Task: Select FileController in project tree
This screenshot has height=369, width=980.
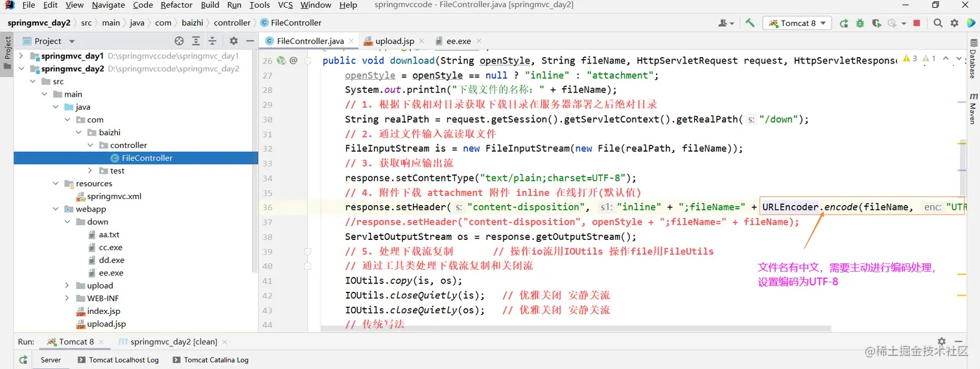Action: [136, 158]
